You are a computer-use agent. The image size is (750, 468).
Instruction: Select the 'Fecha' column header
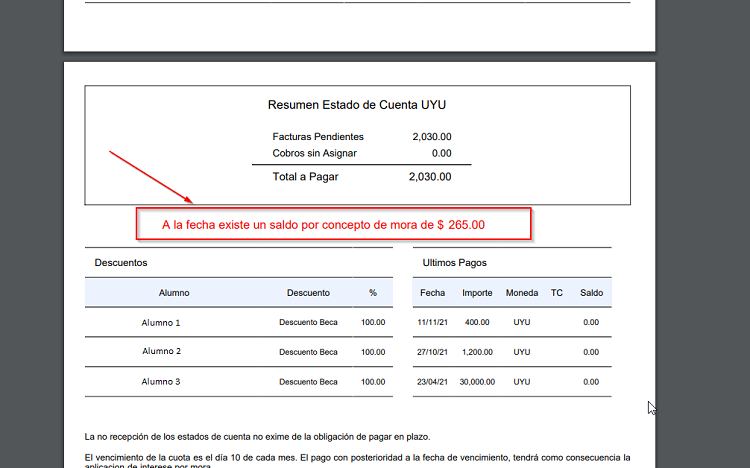coord(433,293)
